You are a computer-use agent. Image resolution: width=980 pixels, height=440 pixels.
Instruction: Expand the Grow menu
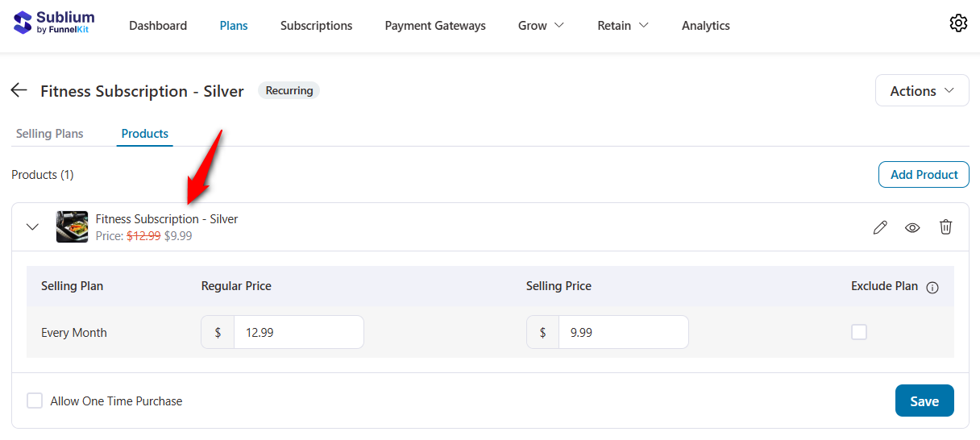(541, 26)
